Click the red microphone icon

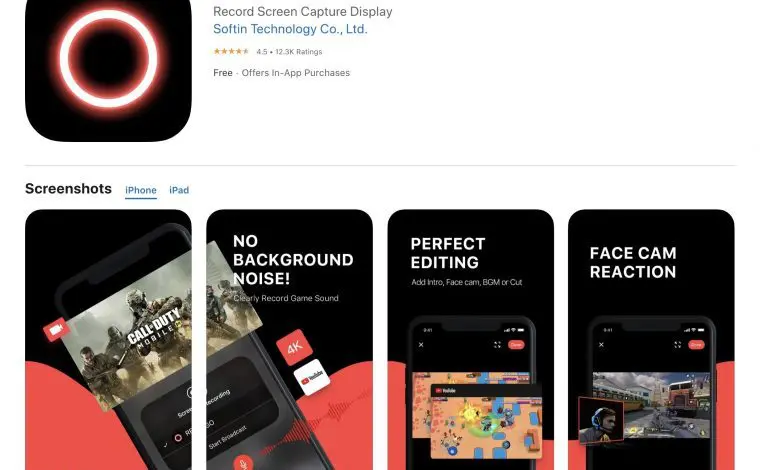point(243,463)
